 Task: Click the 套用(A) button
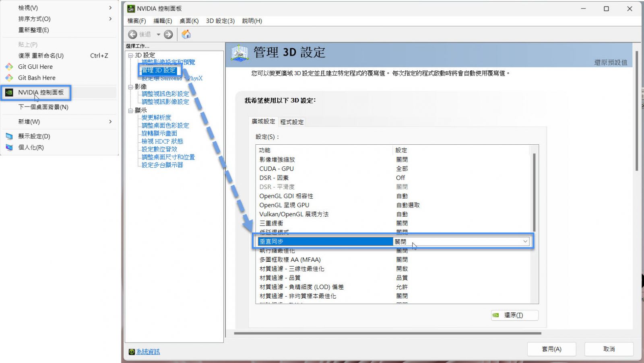(551, 349)
